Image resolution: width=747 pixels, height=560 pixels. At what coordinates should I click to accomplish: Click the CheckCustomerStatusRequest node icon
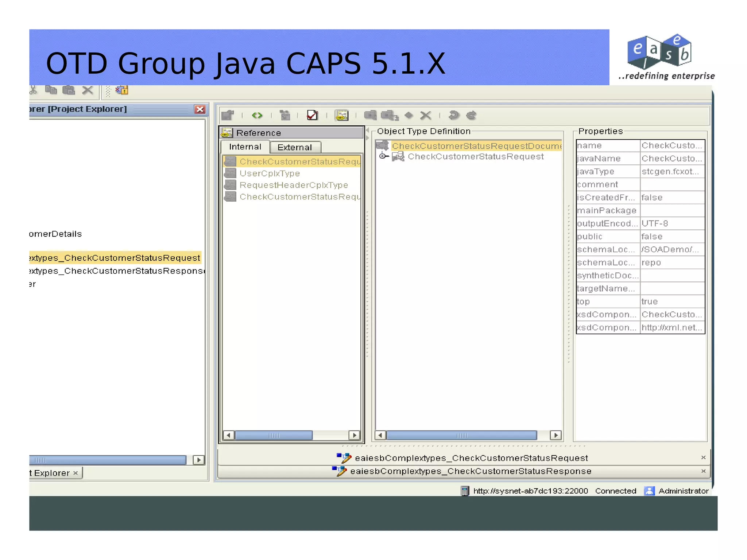398,156
